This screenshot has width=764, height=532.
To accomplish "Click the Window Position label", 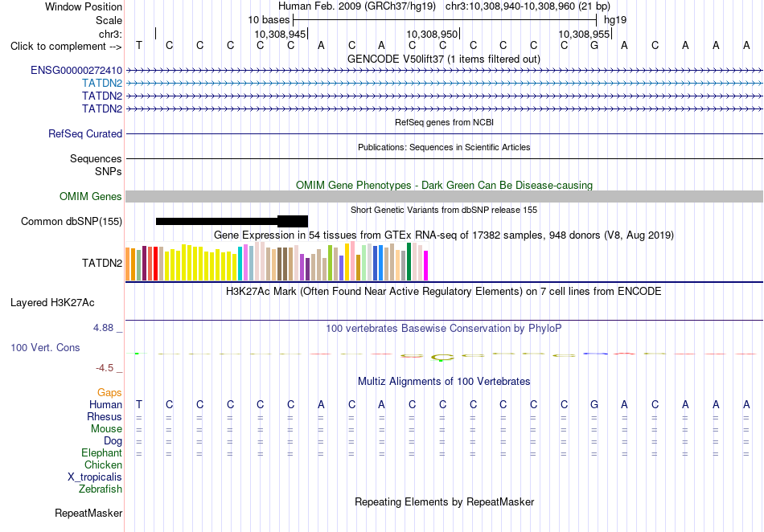I will [84, 7].
